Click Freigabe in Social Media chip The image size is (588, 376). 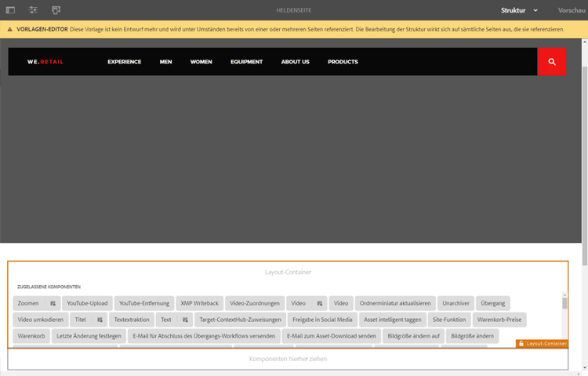[x=322, y=320]
